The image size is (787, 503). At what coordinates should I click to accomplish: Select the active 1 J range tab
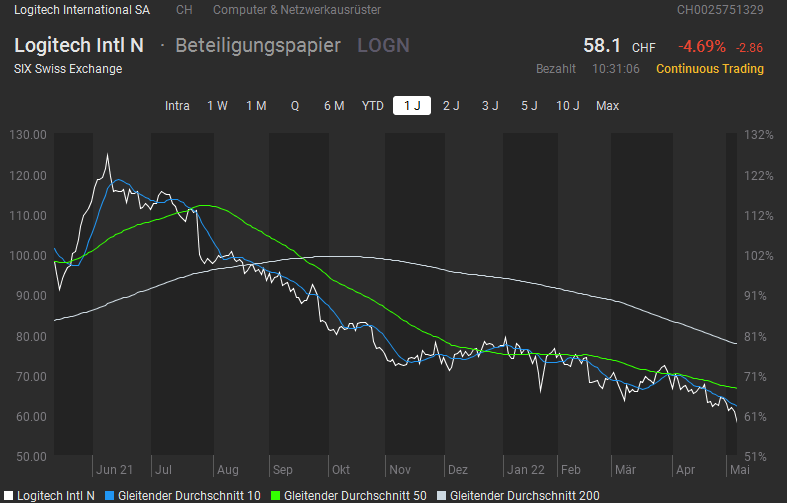click(x=412, y=106)
